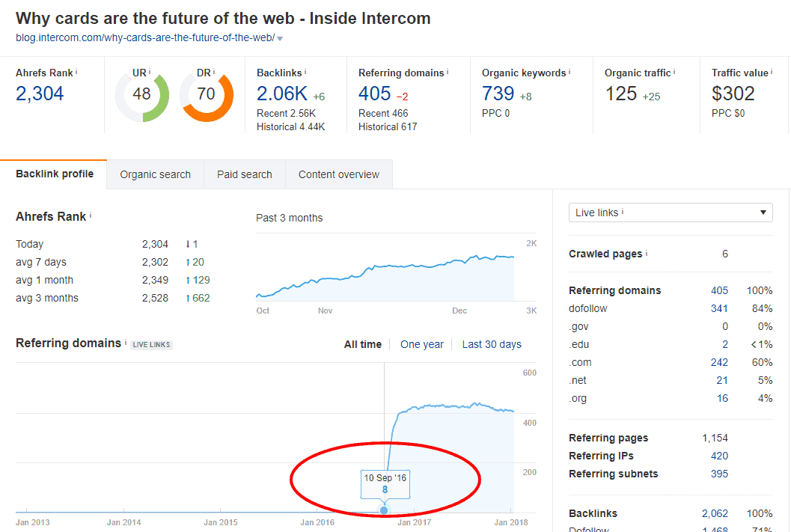The image size is (791, 532).
Task: Click the 341 dofollow referring domains link
Action: [x=719, y=308]
